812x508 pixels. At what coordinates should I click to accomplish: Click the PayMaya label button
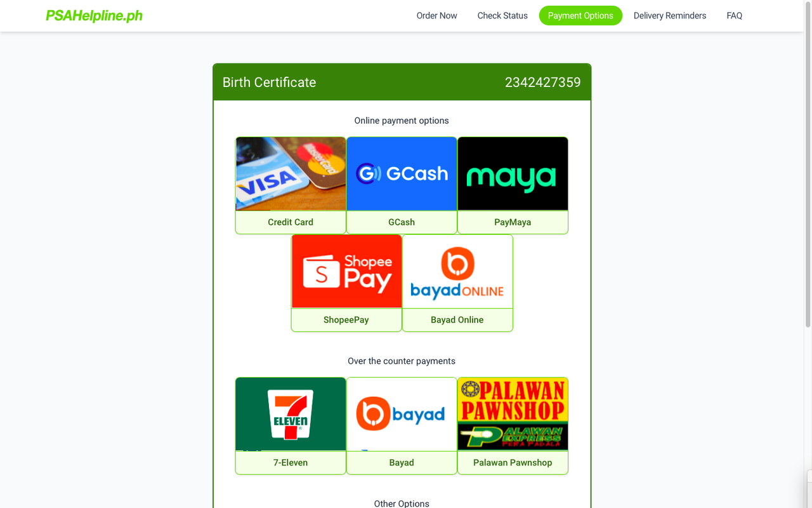pos(513,222)
